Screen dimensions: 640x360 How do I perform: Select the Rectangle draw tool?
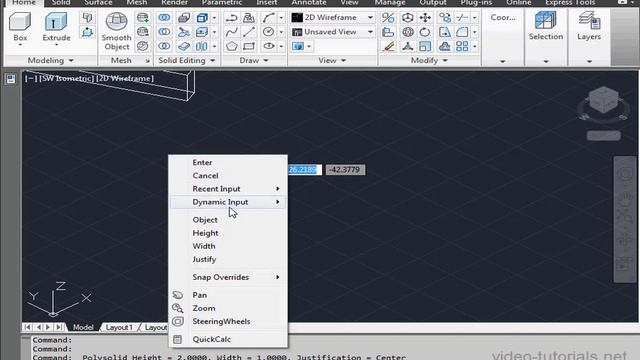[x=249, y=46]
